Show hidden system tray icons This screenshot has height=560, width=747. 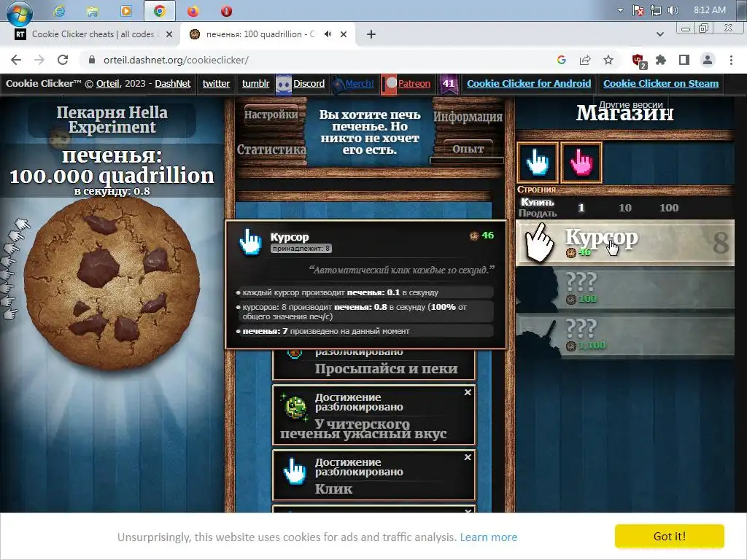pos(620,10)
